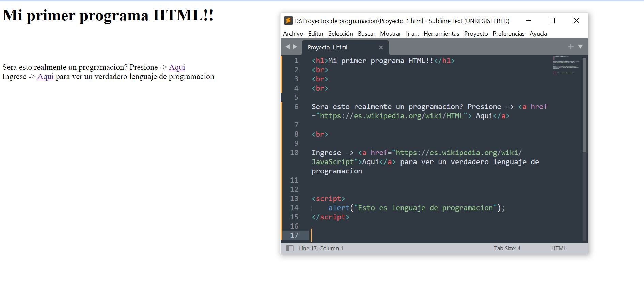Viewport: 644px width, 294px height.
Task: Click line number 1 in the gutter
Action: click(296, 61)
